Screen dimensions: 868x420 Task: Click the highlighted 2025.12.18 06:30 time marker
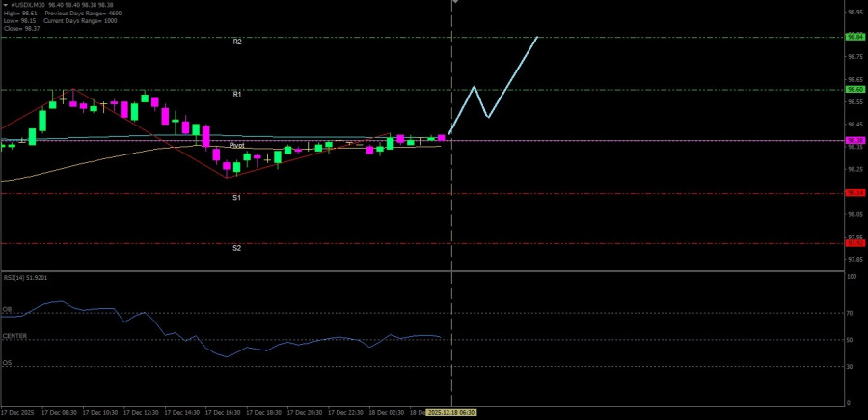click(452, 412)
